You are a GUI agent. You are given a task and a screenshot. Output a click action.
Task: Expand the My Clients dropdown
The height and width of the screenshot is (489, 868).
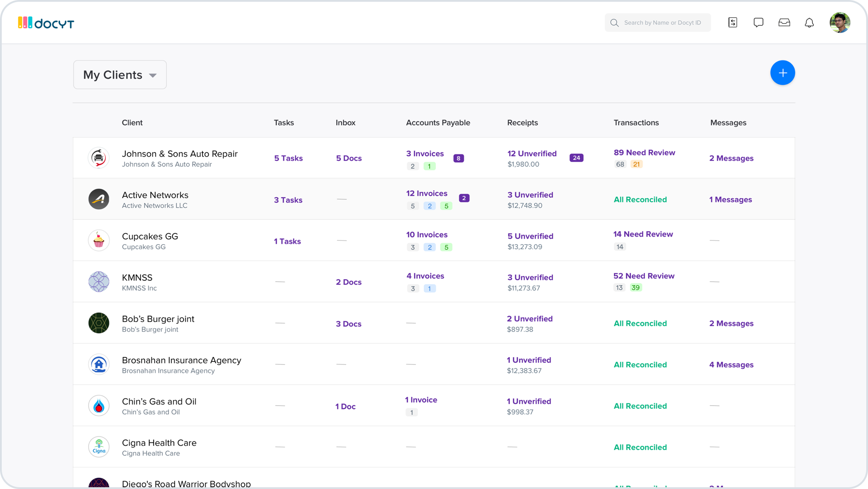[x=120, y=75]
